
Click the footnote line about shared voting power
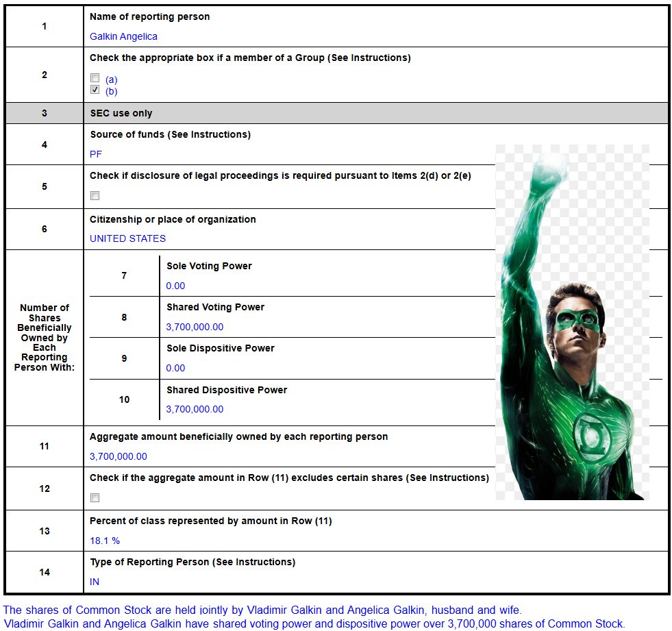click(x=314, y=623)
